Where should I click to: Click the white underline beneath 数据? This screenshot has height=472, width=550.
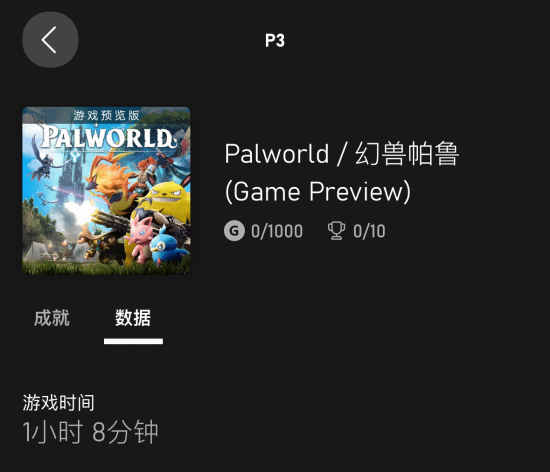tap(133, 341)
